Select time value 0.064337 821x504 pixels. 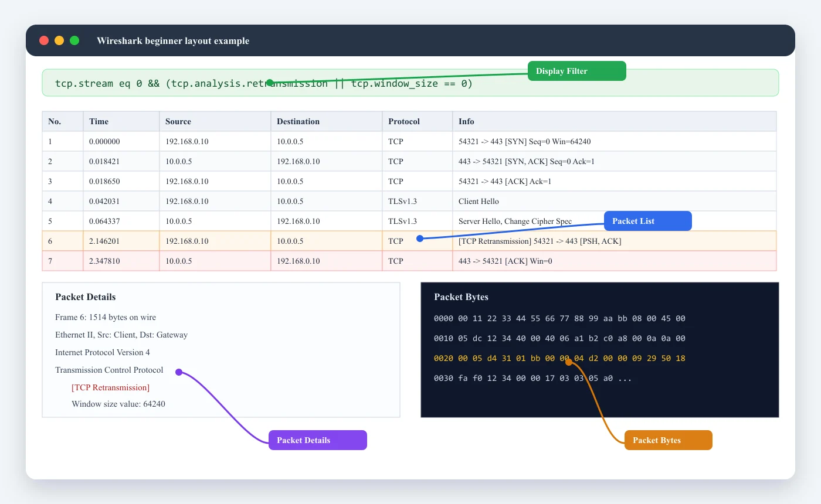(104, 221)
